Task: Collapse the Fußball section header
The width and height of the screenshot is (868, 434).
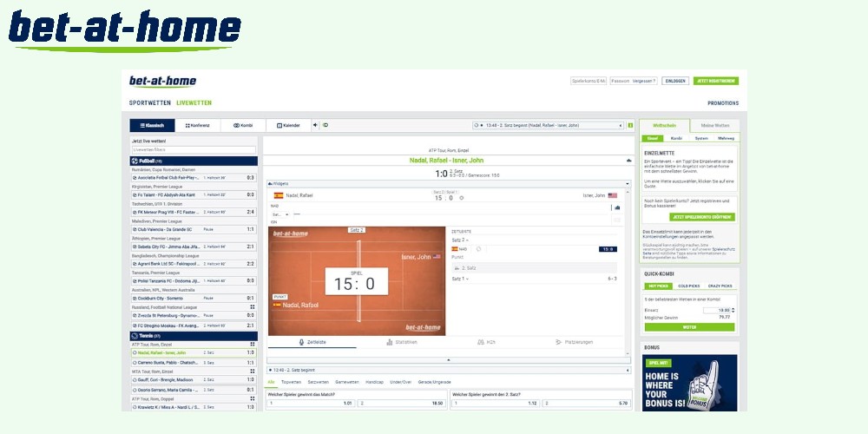Action: tap(194, 161)
